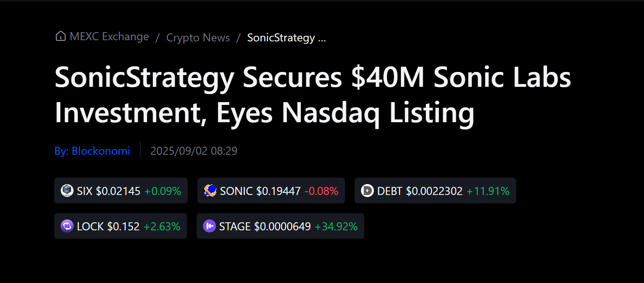Open the DEBT $0.0022302 price chip
Screen dimensions: 644x283
[x=435, y=191]
